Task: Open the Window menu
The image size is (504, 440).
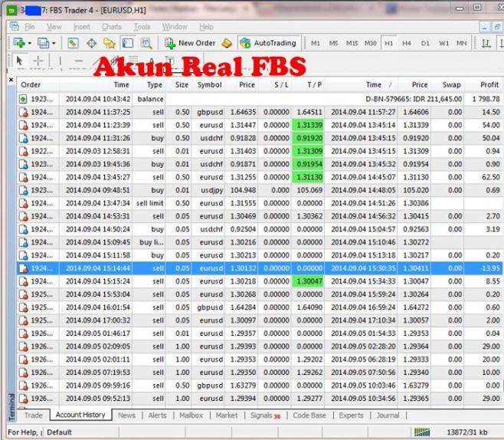Action: pos(175,27)
